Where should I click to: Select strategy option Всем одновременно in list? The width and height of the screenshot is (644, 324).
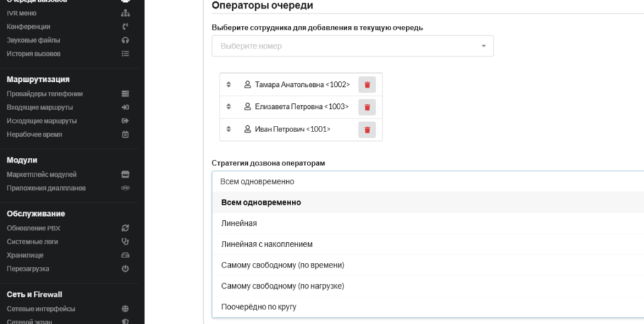pos(428,203)
